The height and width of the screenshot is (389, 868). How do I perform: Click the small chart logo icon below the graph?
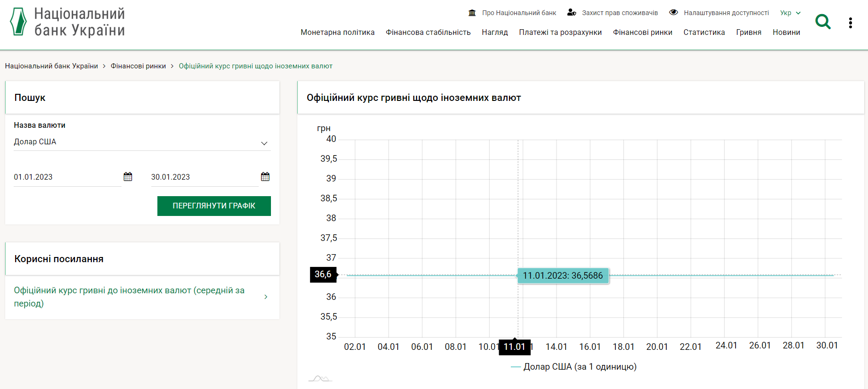coord(320,379)
